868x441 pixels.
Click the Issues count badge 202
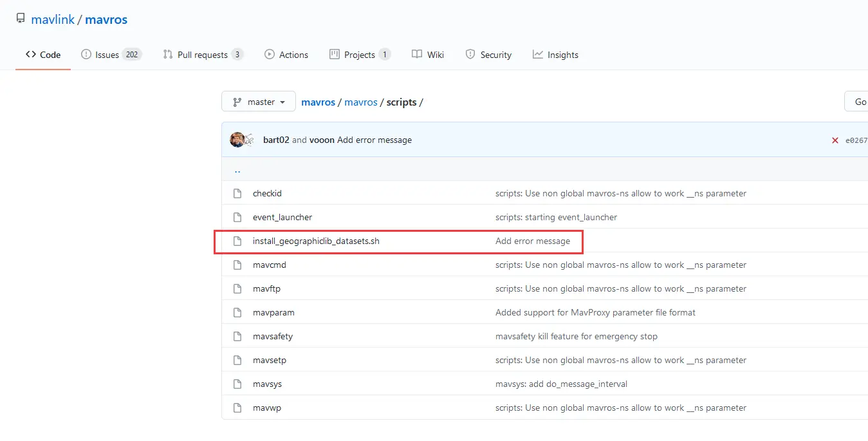[x=132, y=55]
